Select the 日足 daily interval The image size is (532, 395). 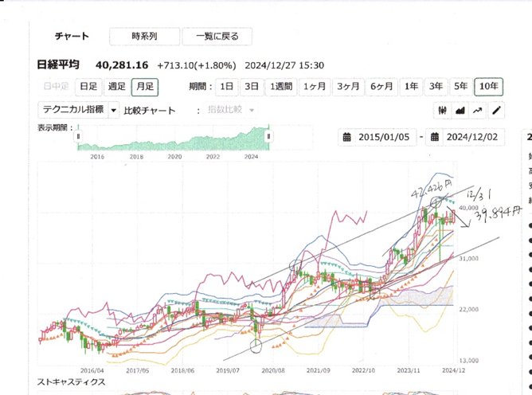tap(88, 86)
